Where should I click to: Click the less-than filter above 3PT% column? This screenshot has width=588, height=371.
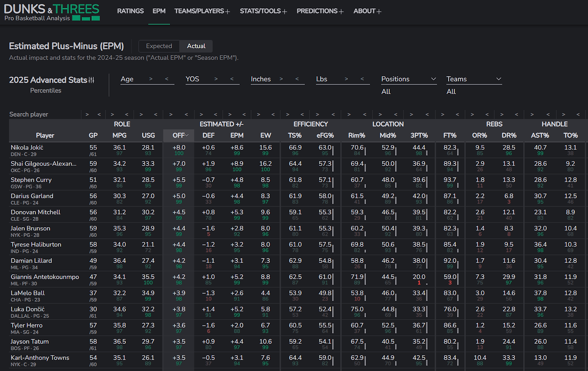click(427, 114)
